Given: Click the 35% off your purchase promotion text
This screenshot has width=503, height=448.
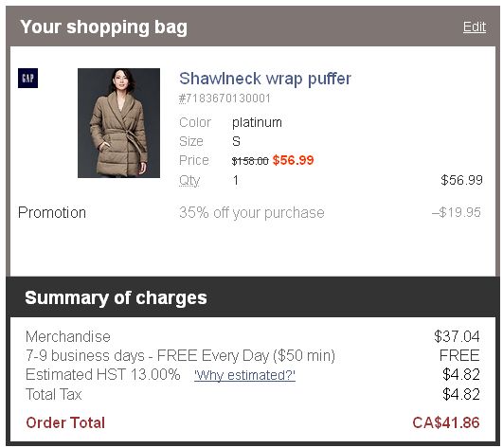Looking at the screenshot, I should pos(252,212).
